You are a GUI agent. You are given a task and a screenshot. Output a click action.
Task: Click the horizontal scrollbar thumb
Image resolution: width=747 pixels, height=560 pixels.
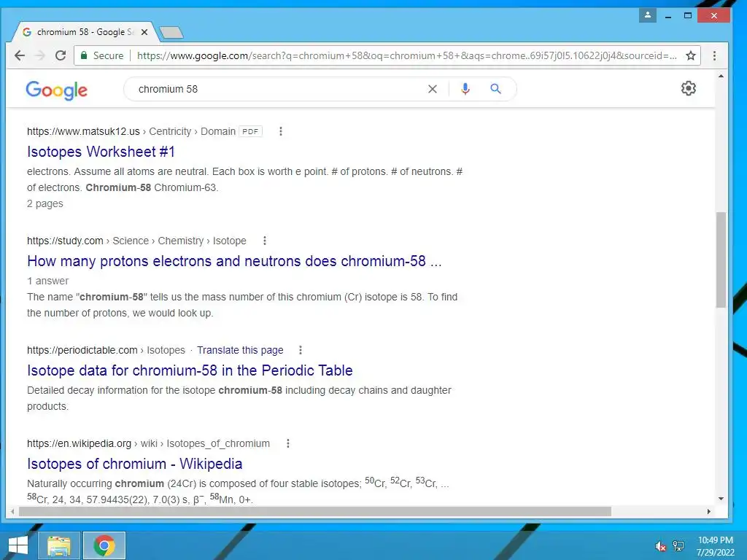pyautogui.click(x=315, y=511)
